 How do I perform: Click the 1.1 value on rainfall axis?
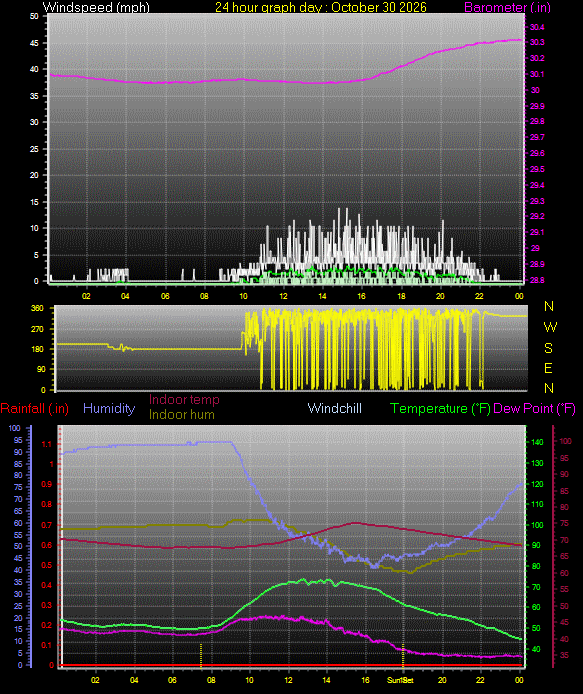point(47,444)
